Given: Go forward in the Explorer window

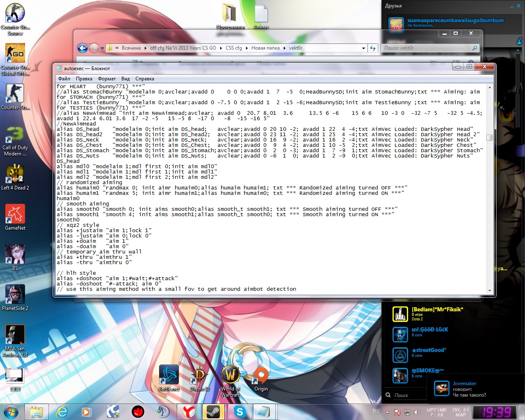Looking at the screenshot, I should coord(94,48).
